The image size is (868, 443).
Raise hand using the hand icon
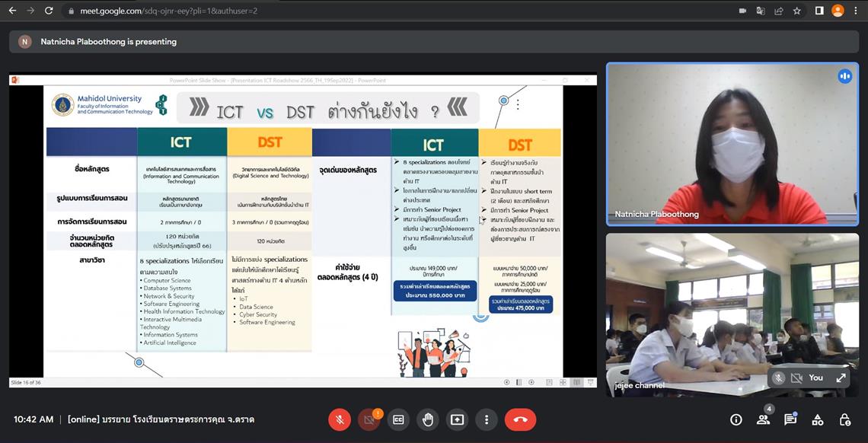(427, 419)
